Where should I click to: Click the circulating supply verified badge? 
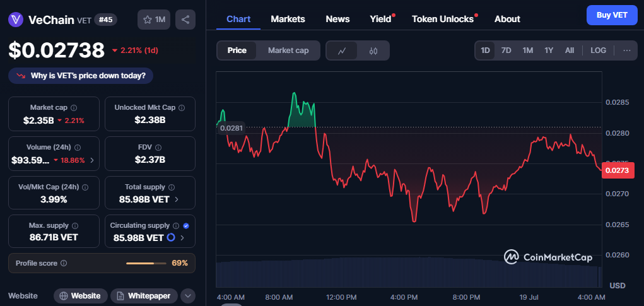[x=186, y=225]
